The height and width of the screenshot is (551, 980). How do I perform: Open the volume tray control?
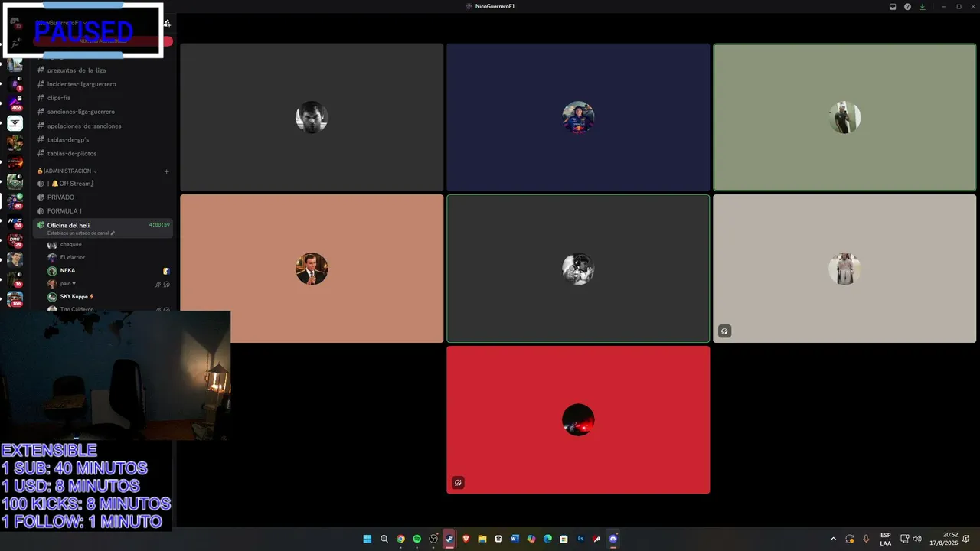(917, 539)
